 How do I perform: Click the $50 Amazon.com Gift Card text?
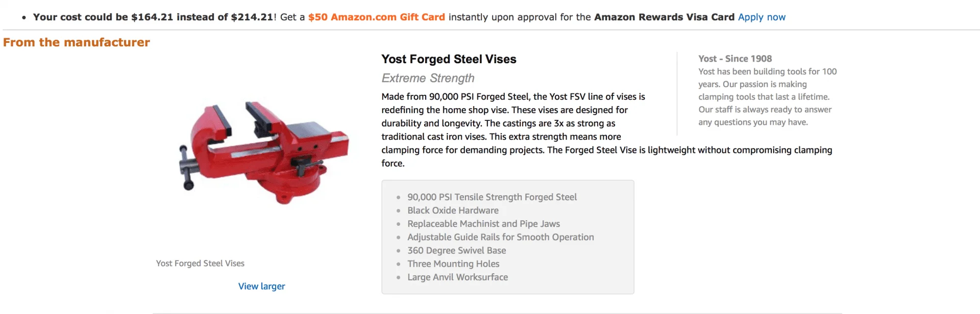377,17
